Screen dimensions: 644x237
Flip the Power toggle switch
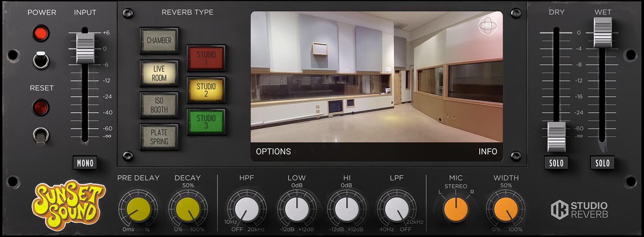pos(41,60)
